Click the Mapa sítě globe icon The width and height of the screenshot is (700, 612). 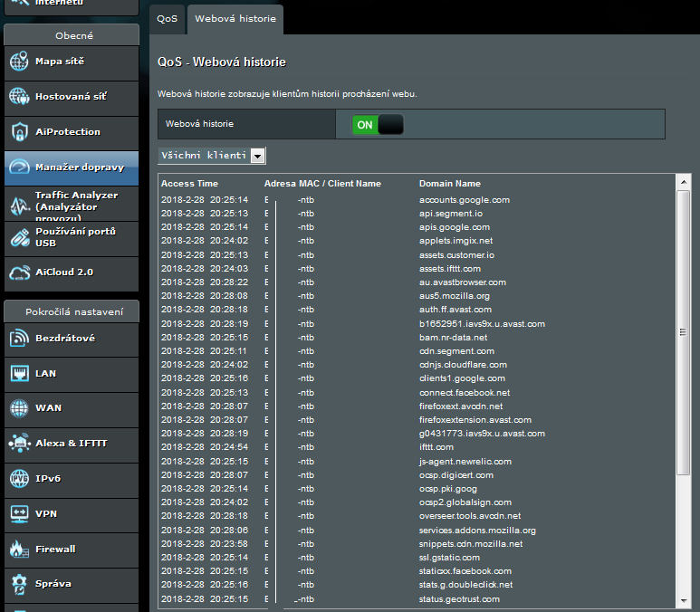tap(20, 62)
